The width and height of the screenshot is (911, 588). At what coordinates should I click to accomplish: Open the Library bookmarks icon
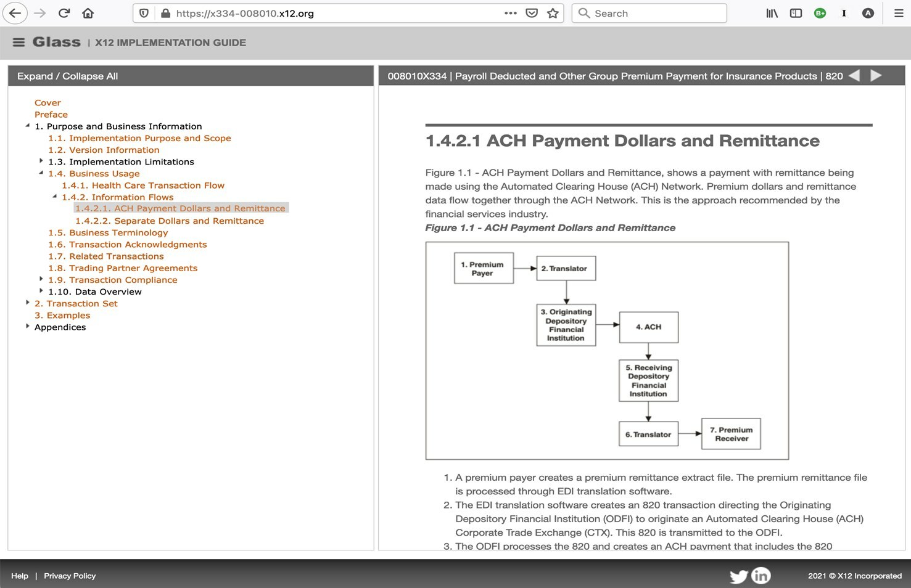click(x=772, y=13)
